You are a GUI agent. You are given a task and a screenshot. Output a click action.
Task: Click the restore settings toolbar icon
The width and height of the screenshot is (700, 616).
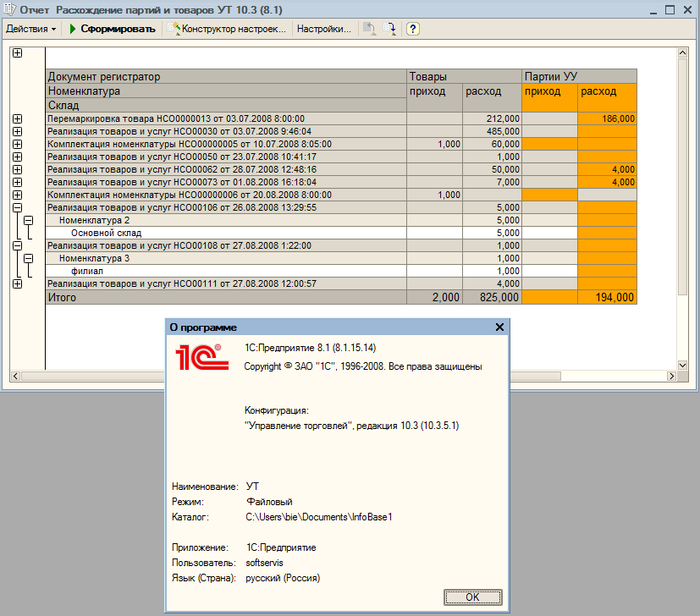click(369, 29)
